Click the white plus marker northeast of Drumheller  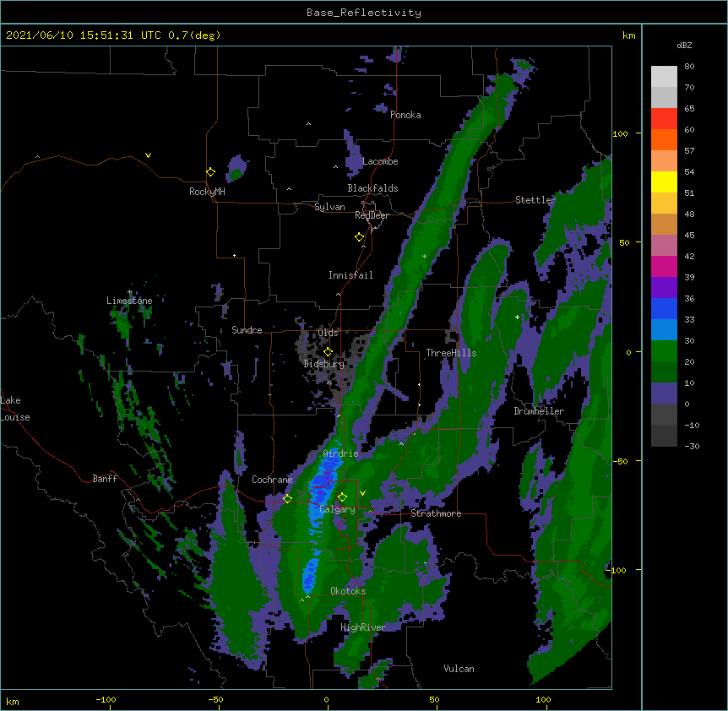[x=517, y=317]
